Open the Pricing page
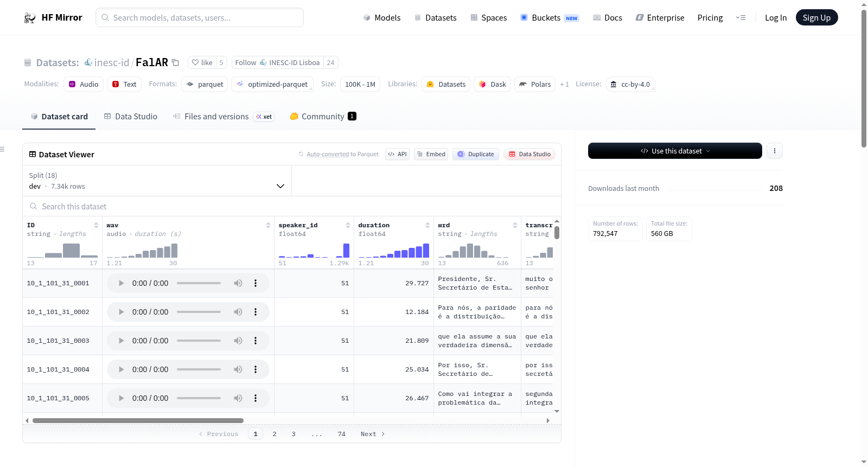868x467 pixels. pyautogui.click(x=710, y=18)
